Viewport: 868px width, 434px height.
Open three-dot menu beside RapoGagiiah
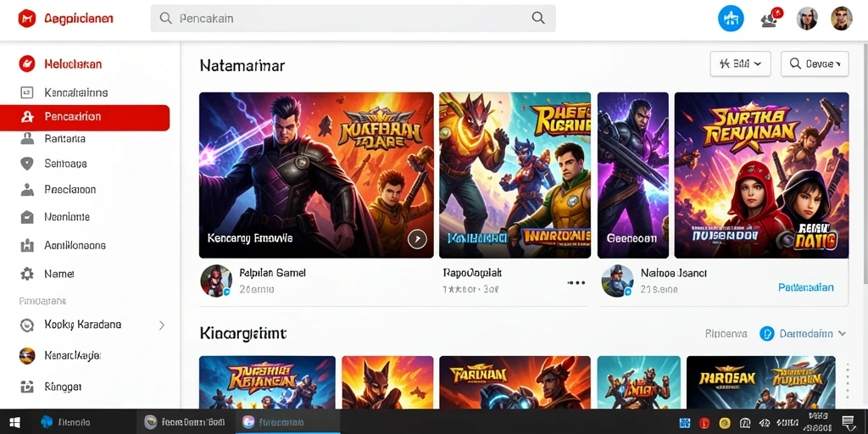click(576, 283)
